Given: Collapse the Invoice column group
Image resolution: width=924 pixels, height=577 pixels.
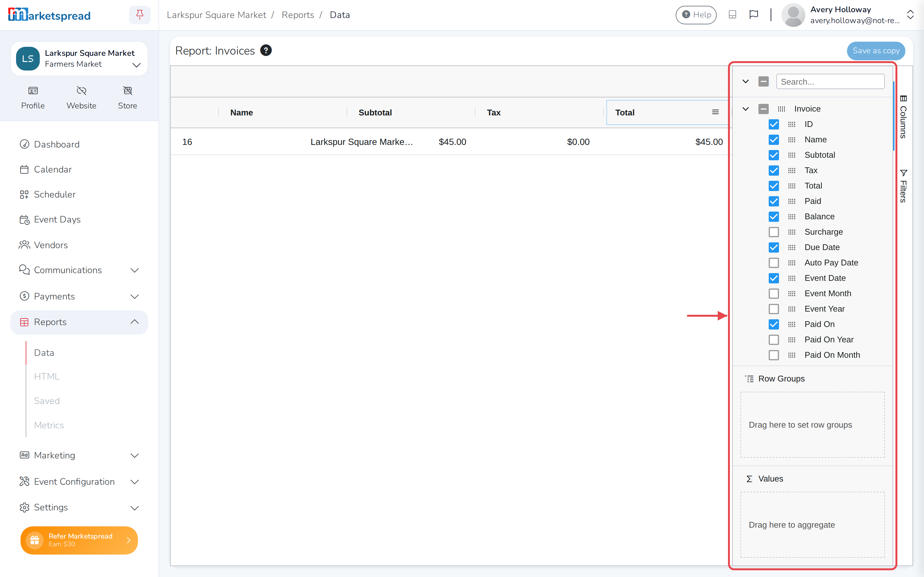Looking at the screenshot, I should click(746, 109).
